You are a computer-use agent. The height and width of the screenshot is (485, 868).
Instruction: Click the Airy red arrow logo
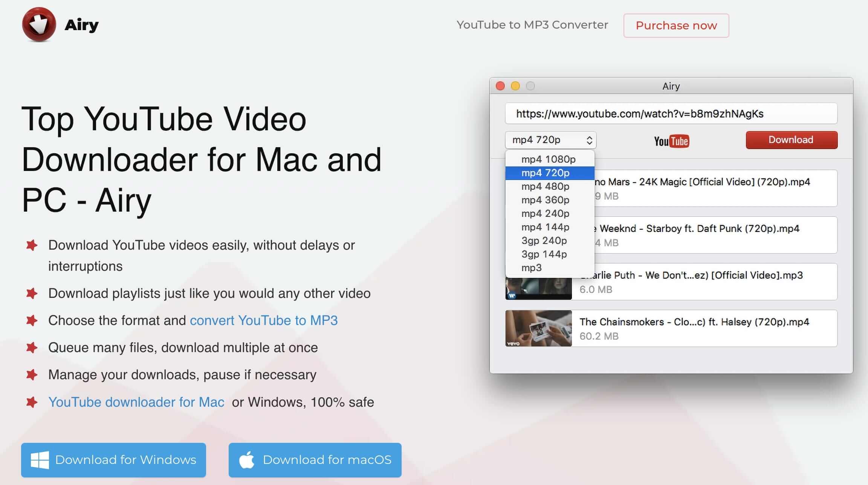tap(39, 24)
